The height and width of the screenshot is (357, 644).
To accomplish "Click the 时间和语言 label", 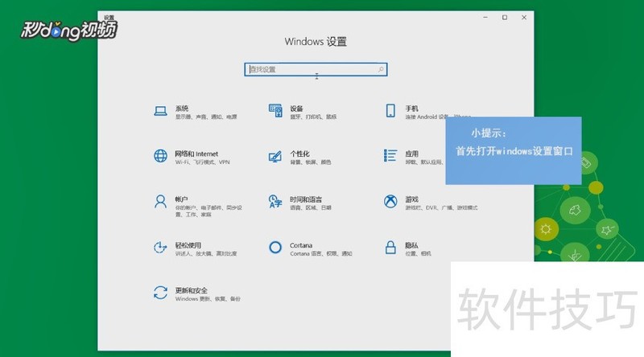I will pos(306,199).
